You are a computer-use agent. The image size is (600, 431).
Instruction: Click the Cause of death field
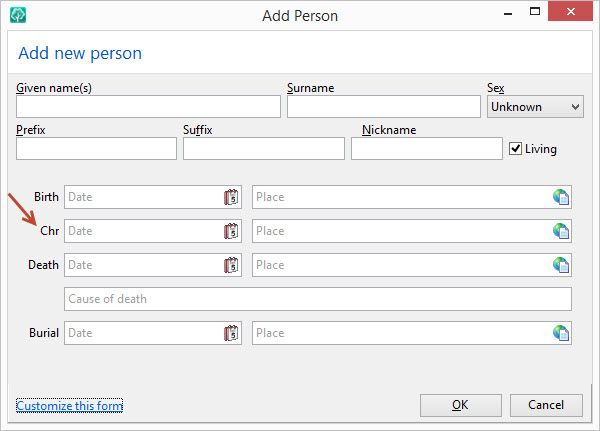tap(318, 299)
